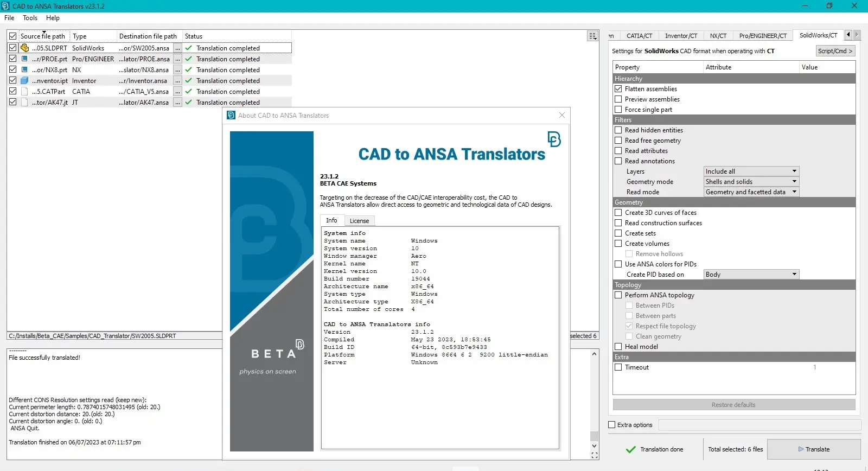The width and height of the screenshot is (868, 471).
Task: Enable Perform ANSA topology checkbox
Action: [618, 295]
